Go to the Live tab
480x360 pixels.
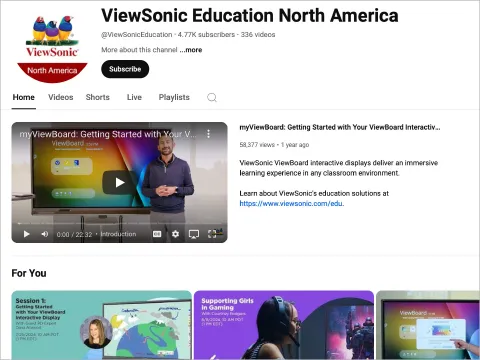(134, 97)
